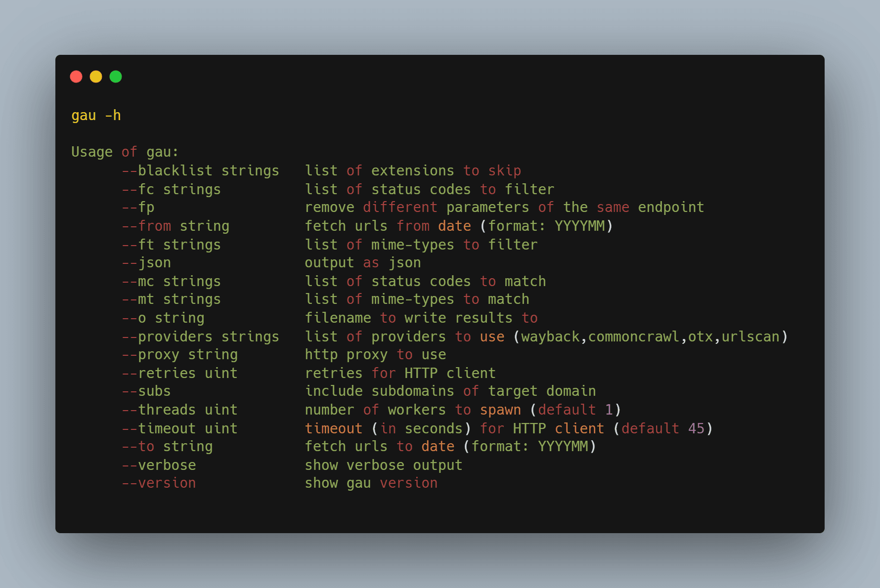Click the --providers strings flag

pyautogui.click(x=200, y=337)
